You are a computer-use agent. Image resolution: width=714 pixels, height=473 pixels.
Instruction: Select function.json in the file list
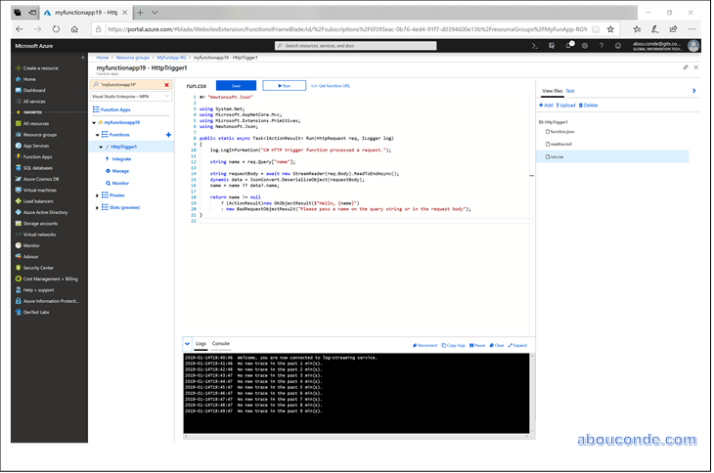(560, 131)
